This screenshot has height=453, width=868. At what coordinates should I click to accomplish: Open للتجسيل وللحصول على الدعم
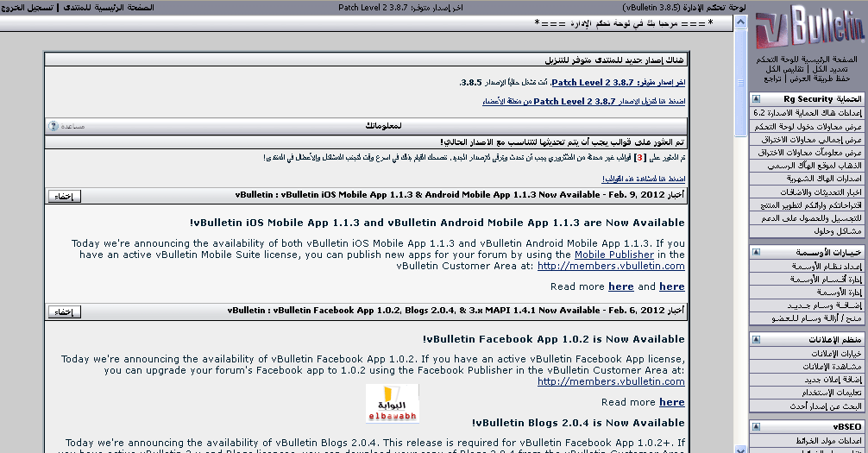click(807, 218)
